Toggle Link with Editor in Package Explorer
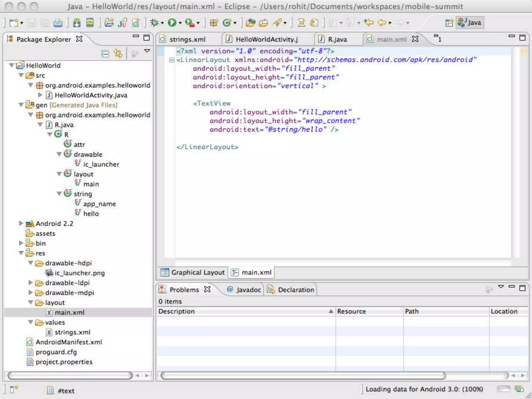Screen dimensions: 532x399 118,54
